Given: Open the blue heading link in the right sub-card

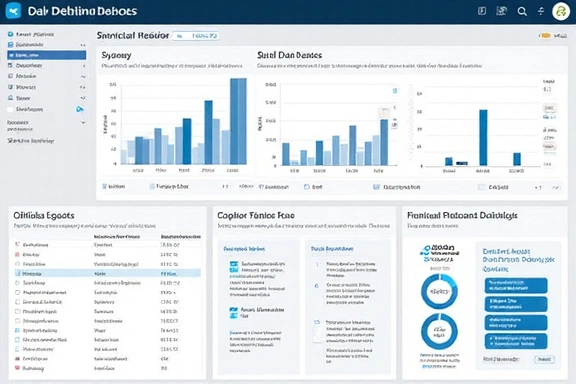Looking at the screenshot, I should [x=332, y=249].
